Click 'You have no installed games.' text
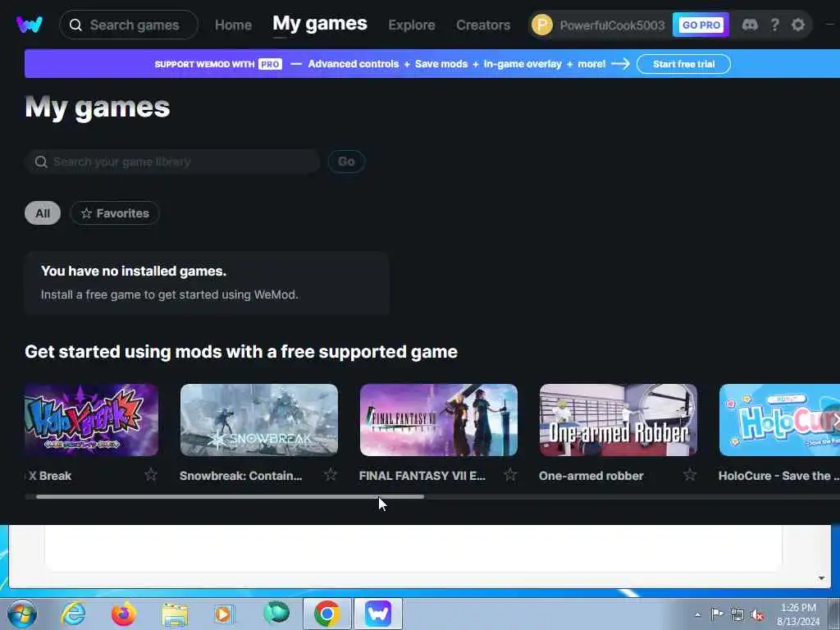The width and height of the screenshot is (840, 630). [134, 271]
